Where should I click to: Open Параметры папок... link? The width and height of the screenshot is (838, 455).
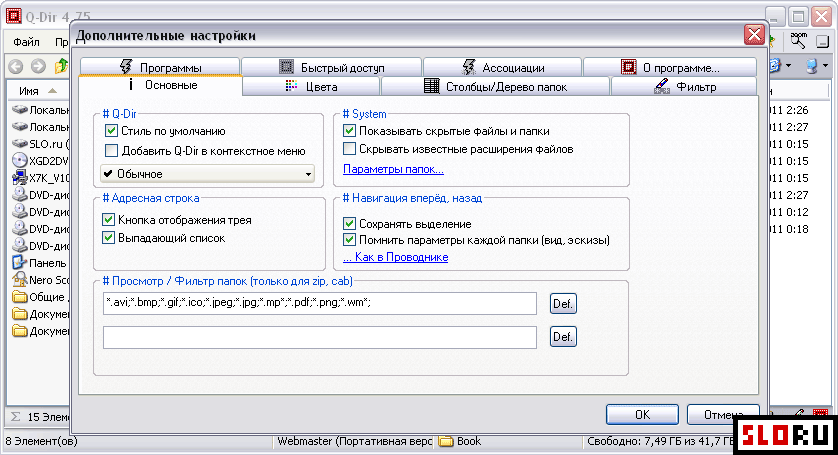tap(393, 169)
